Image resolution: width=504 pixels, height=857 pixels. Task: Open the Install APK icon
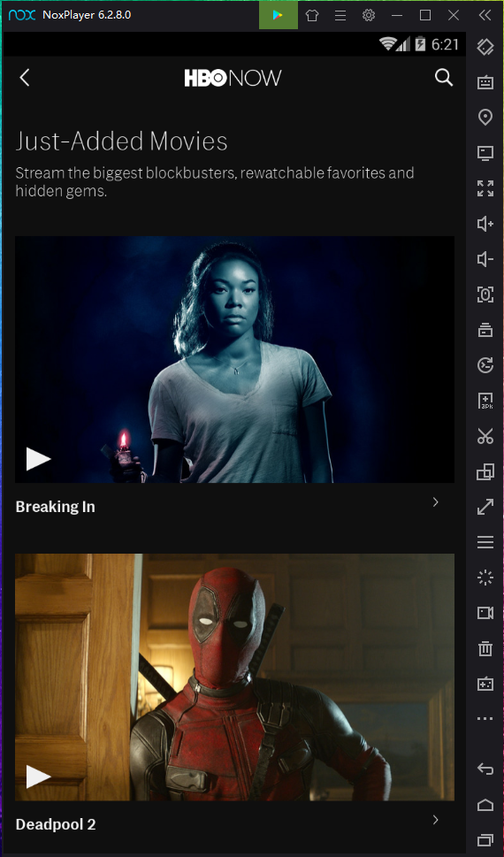point(485,401)
